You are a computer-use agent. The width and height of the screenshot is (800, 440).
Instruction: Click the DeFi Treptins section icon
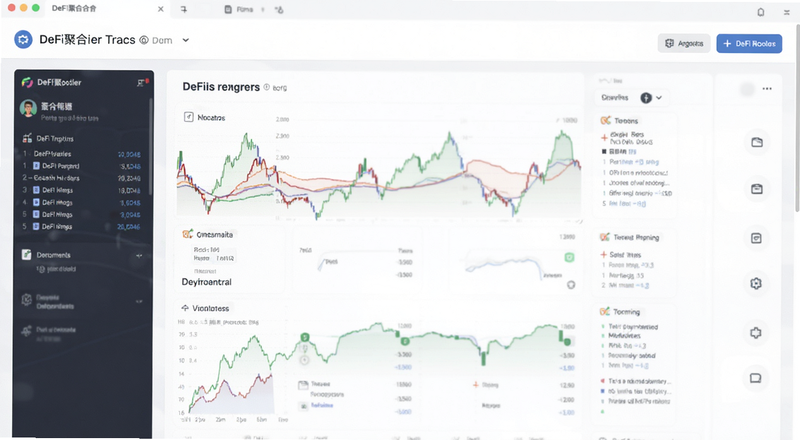coord(27,138)
